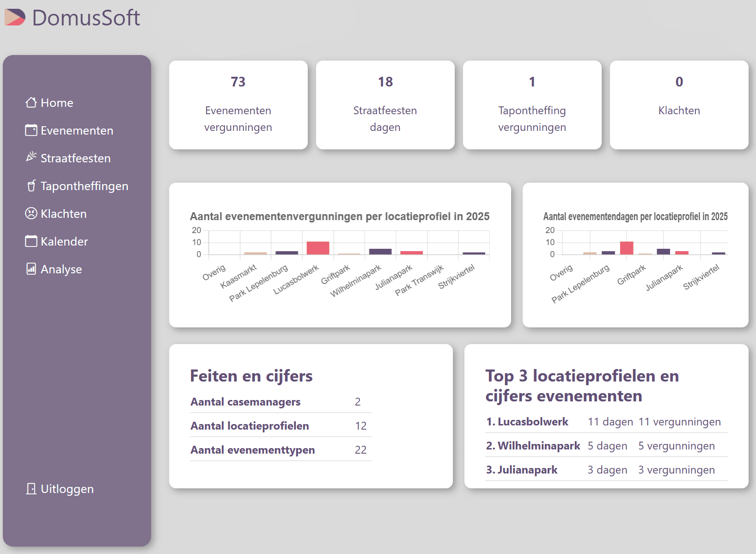Screen dimensions: 756x554
Task: Open the 0 Klachten card
Action: (x=679, y=105)
